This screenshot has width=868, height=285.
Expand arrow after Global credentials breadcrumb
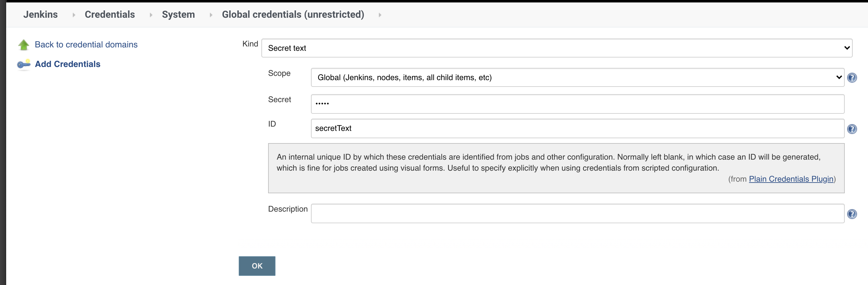(x=380, y=15)
